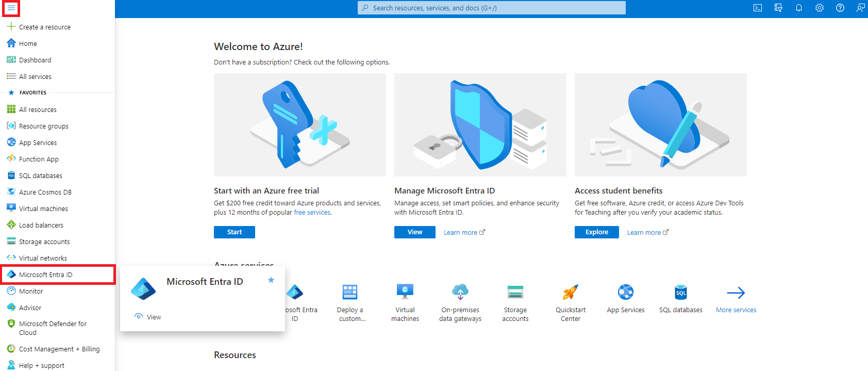
Task: Collapse the portal hamburger menu
Action: pos(11,8)
